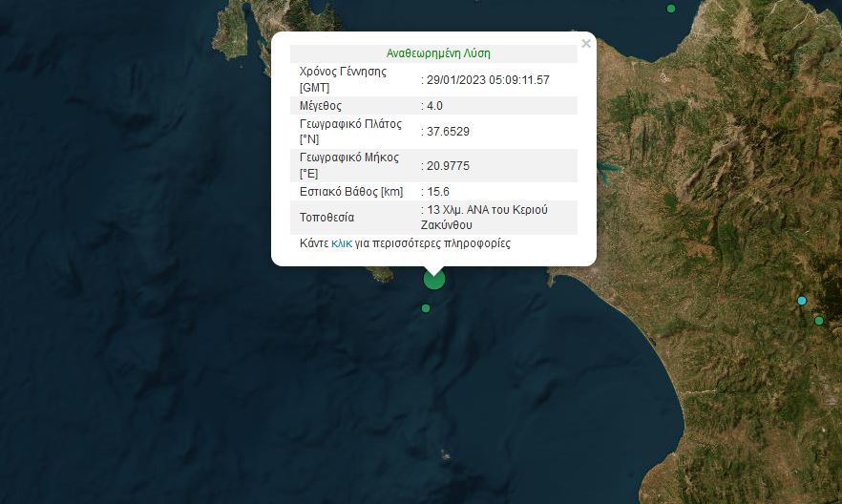Close the earthquake info popup
842x504 pixels.
pyautogui.click(x=585, y=44)
